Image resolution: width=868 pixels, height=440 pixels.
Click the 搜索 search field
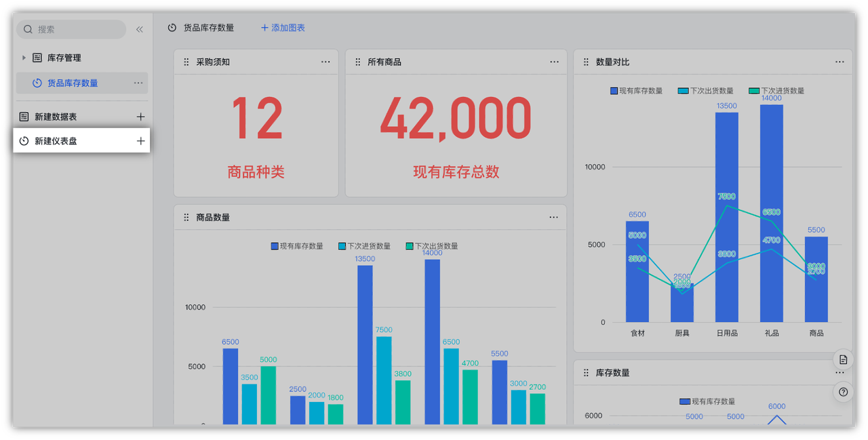point(71,29)
